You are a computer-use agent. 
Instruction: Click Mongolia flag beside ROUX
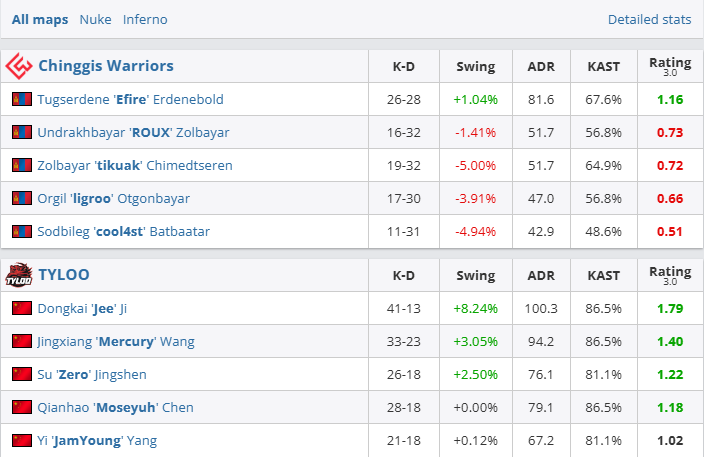22,133
